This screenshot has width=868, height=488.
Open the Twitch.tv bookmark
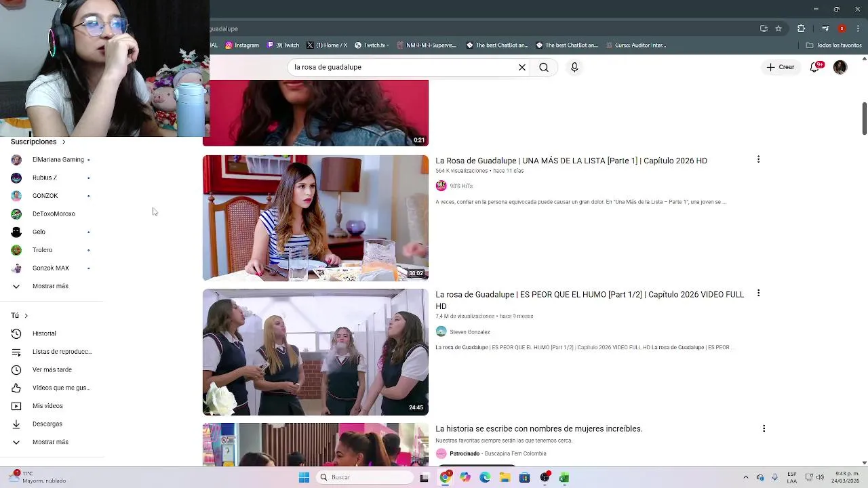point(371,45)
